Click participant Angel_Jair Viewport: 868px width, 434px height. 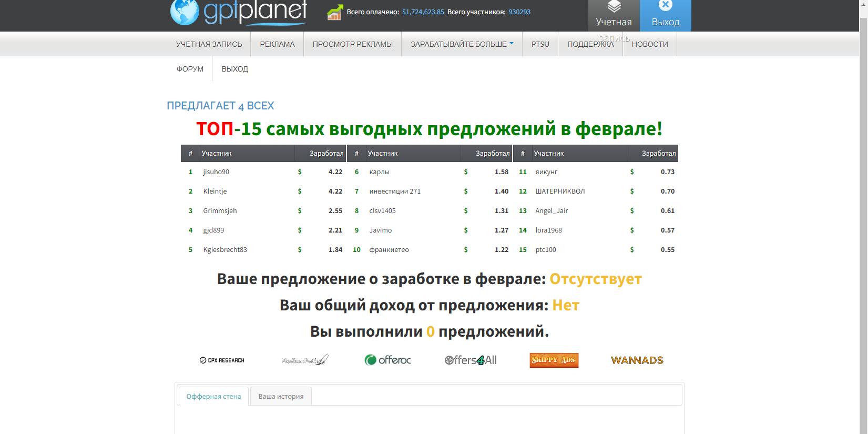pos(552,211)
